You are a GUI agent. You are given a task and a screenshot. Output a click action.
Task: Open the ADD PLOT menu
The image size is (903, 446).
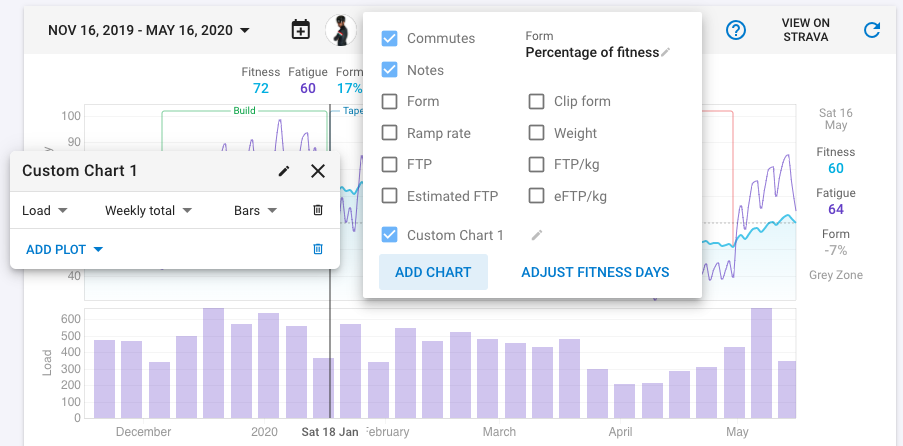point(64,249)
